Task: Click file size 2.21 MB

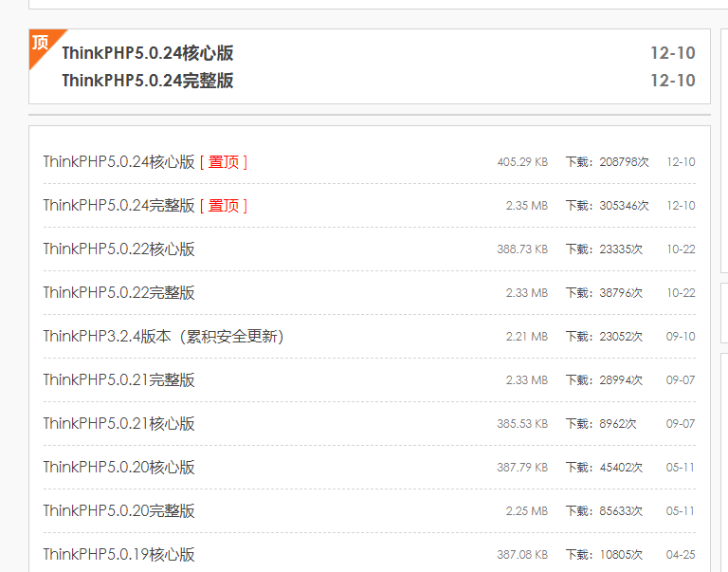Action: tap(526, 337)
